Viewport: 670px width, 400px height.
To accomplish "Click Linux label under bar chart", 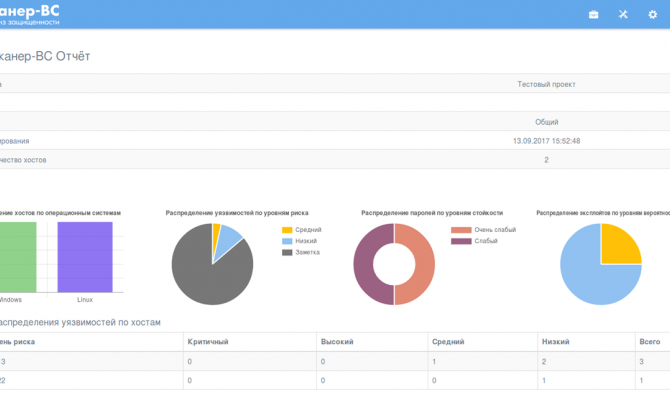I will (85, 300).
